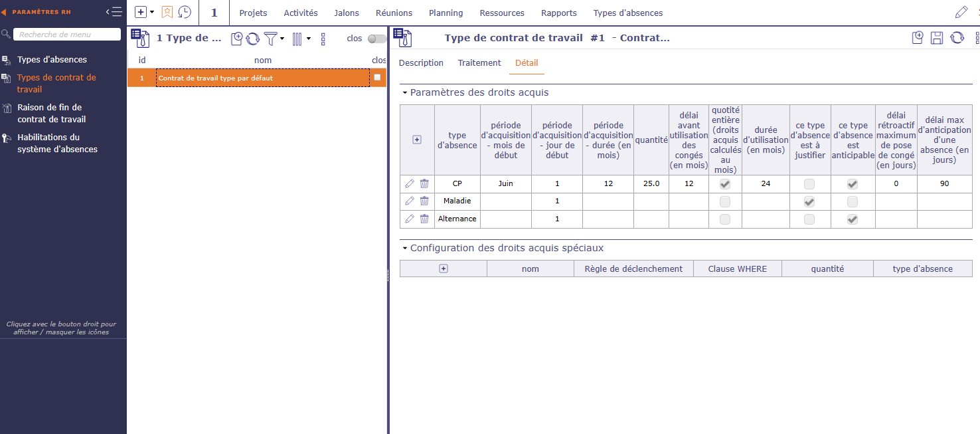
Task: Edit the CP row with pencil icon
Action: [410, 183]
